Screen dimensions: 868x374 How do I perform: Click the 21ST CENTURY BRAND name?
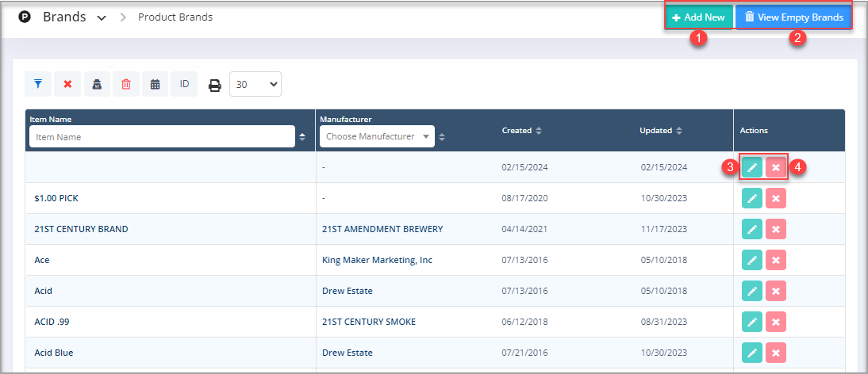click(x=81, y=229)
